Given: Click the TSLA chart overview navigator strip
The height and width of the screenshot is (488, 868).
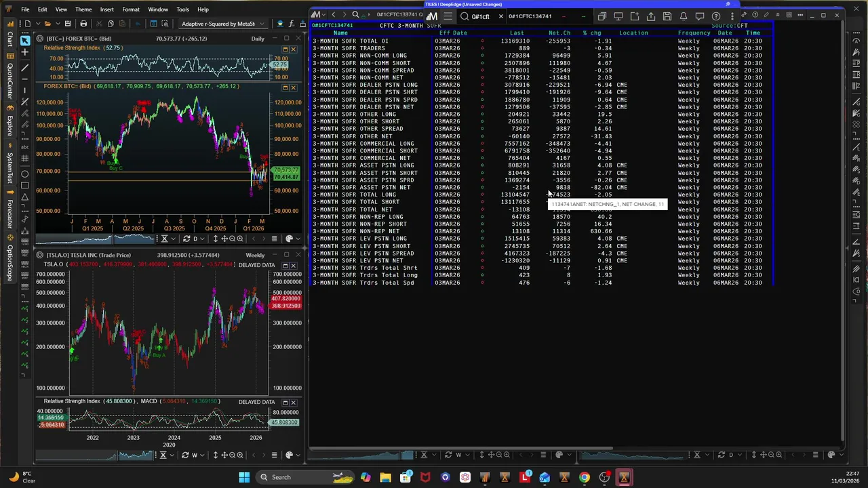Looking at the screenshot, I should tap(95, 455).
